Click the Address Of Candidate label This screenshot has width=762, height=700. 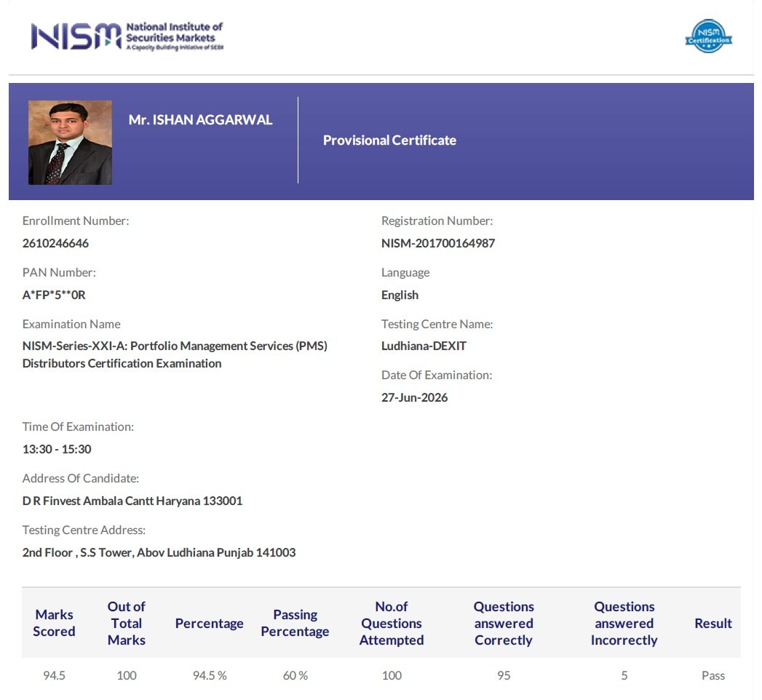pyautogui.click(x=81, y=479)
